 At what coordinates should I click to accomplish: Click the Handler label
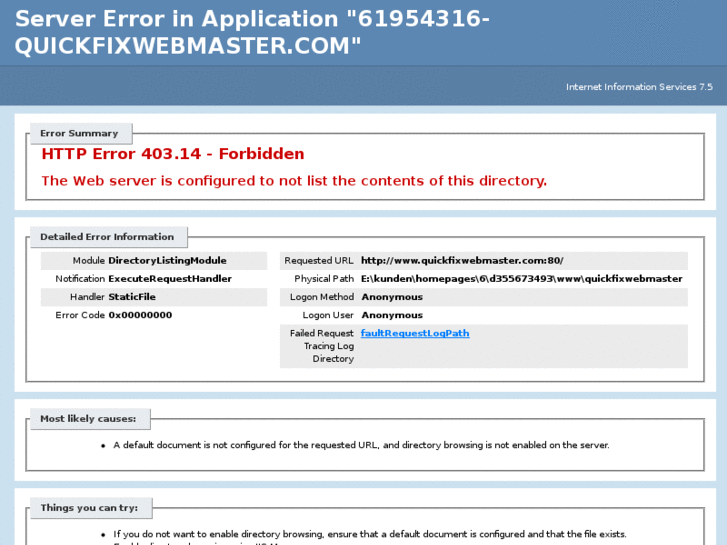[87, 297]
